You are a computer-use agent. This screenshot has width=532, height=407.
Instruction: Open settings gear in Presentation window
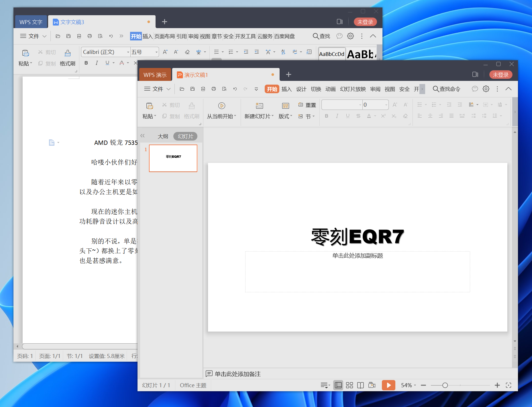tap(486, 89)
